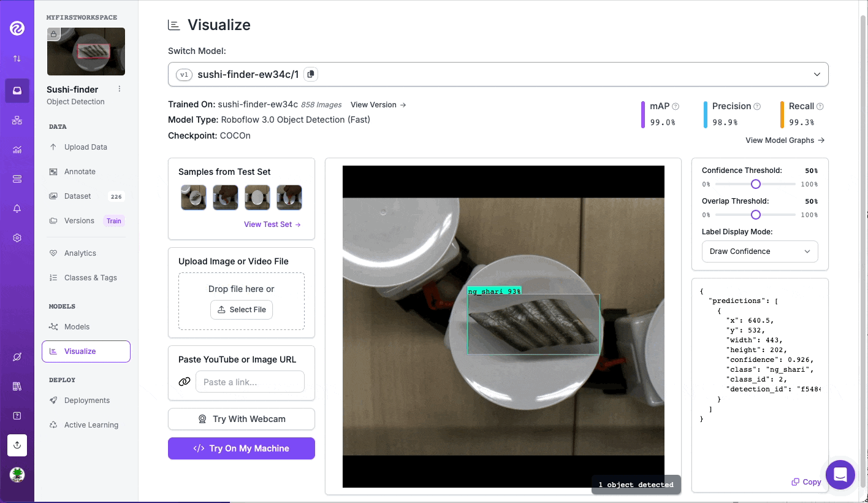Adjust the Overlap Threshold slider handle
This screenshot has height=503, width=868.
click(x=756, y=215)
